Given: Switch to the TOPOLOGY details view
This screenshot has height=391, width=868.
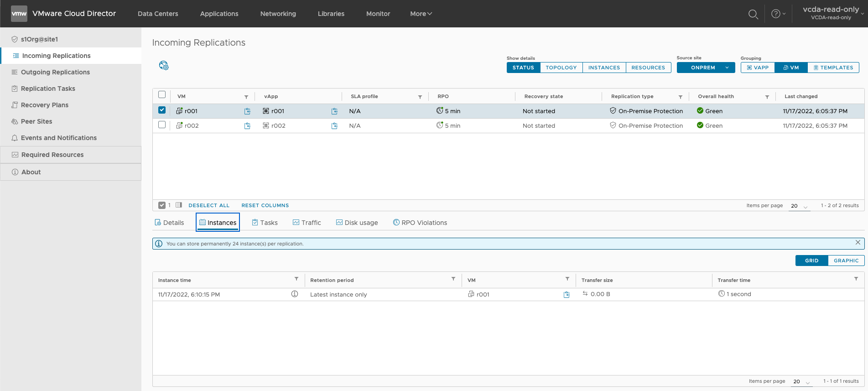Looking at the screenshot, I should [561, 68].
